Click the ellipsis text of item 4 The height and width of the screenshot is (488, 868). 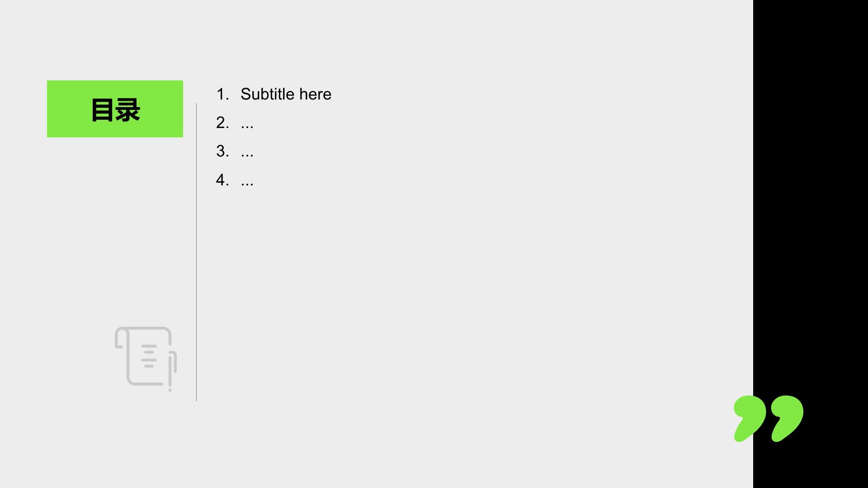click(247, 182)
